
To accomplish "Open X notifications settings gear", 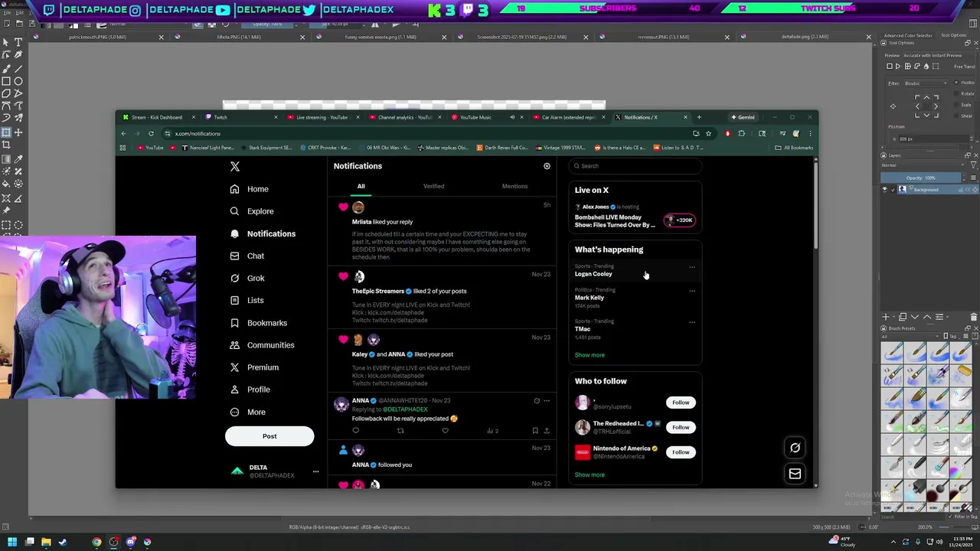I will [547, 166].
